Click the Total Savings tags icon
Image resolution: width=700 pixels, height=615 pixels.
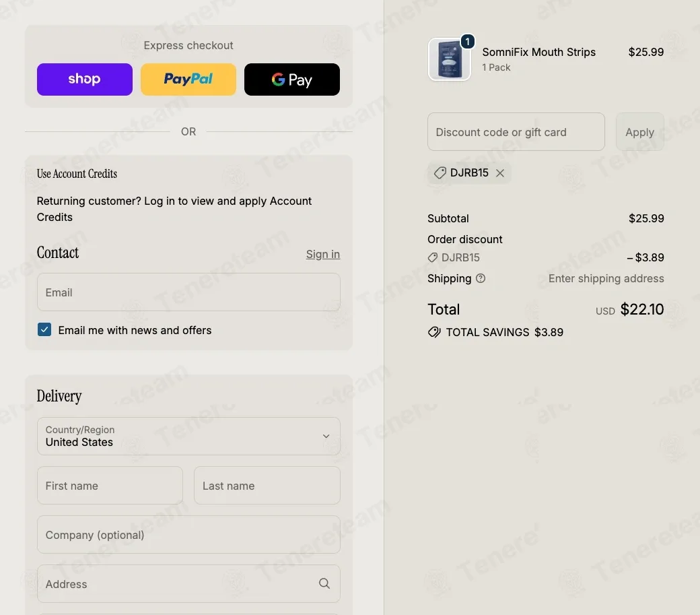coord(434,332)
